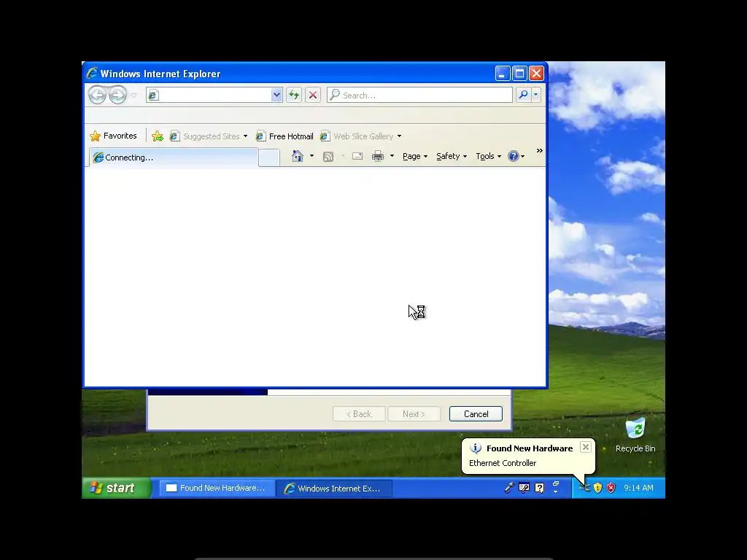Expand the Web Slice Gallery dropdown arrow

click(399, 136)
